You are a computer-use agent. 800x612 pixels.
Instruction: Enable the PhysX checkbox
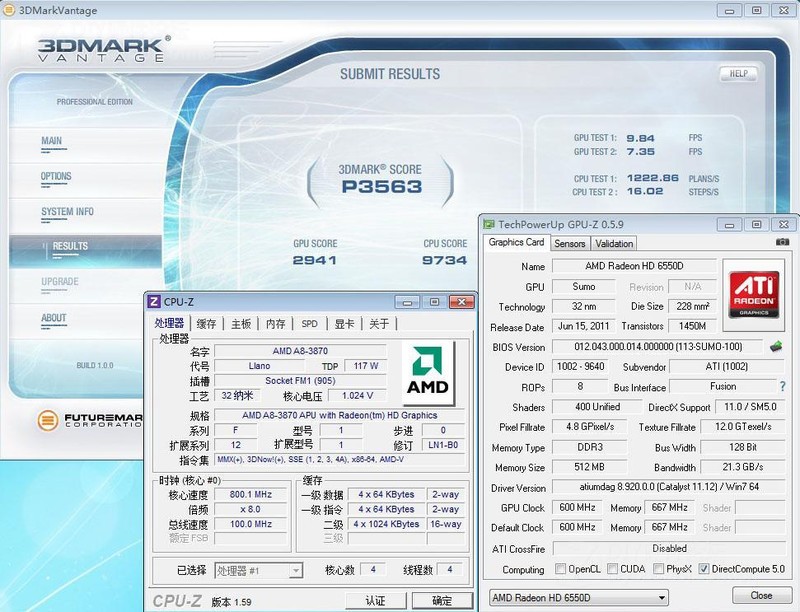(659, 569)
